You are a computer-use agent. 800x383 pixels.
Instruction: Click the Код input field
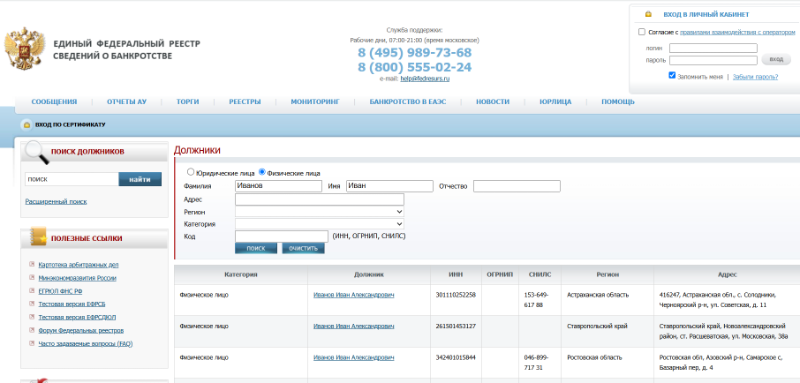pyautogui.click(x=282, y=237)
